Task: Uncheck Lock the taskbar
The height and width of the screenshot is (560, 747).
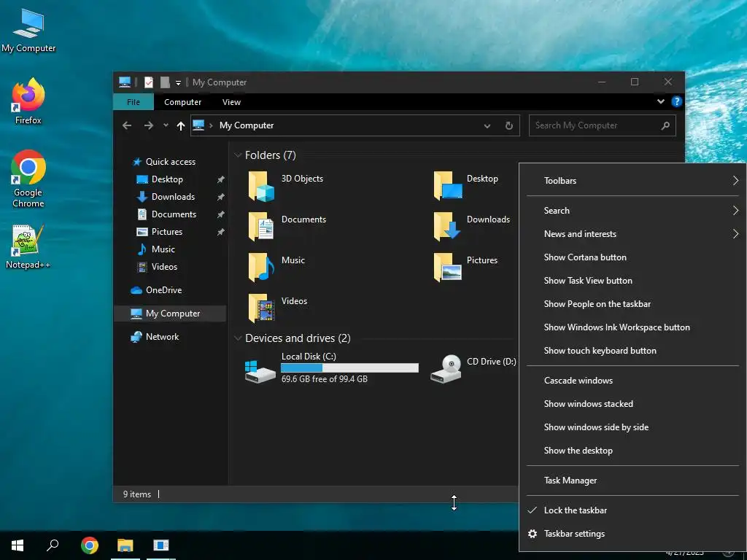Action: pos(632,510)
